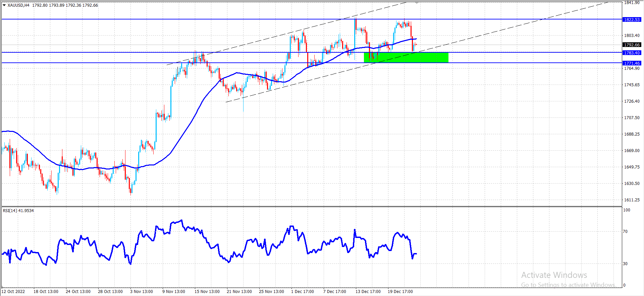This screenshot has width=644, height=296.
Task: Select the green rectangle support zone
Action: (406, 57)
